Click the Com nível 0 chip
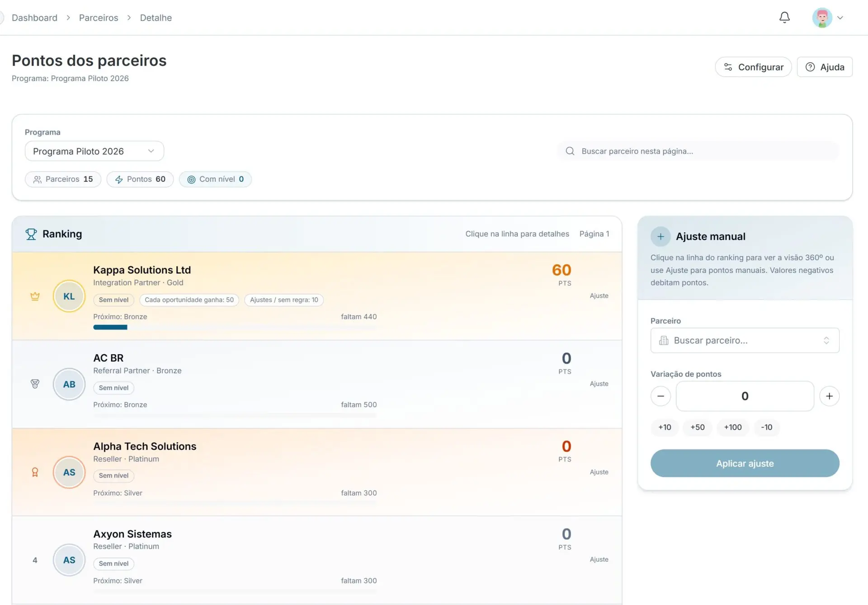Image resolution: width=868 pixels, height=605 pixels. point(215,179)
